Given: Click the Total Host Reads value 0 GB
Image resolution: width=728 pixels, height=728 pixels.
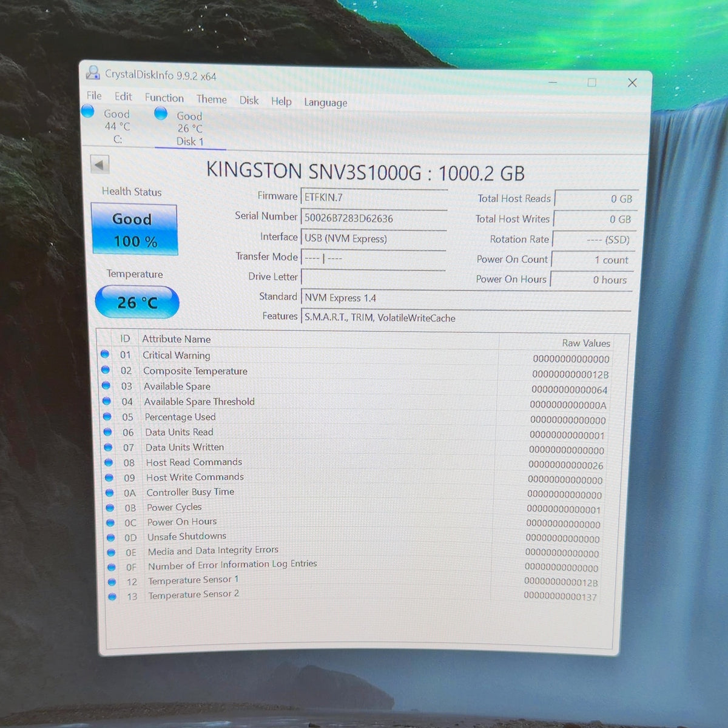Looking at the screenshot, I should point(596,199).
